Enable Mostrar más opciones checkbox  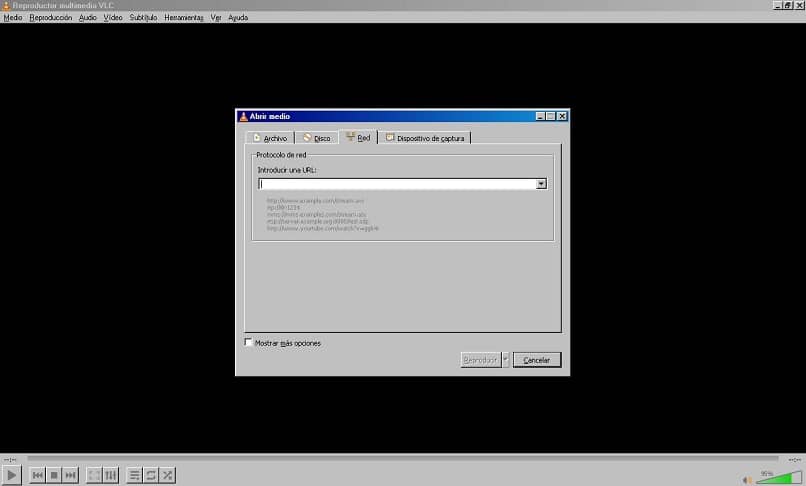249,343
